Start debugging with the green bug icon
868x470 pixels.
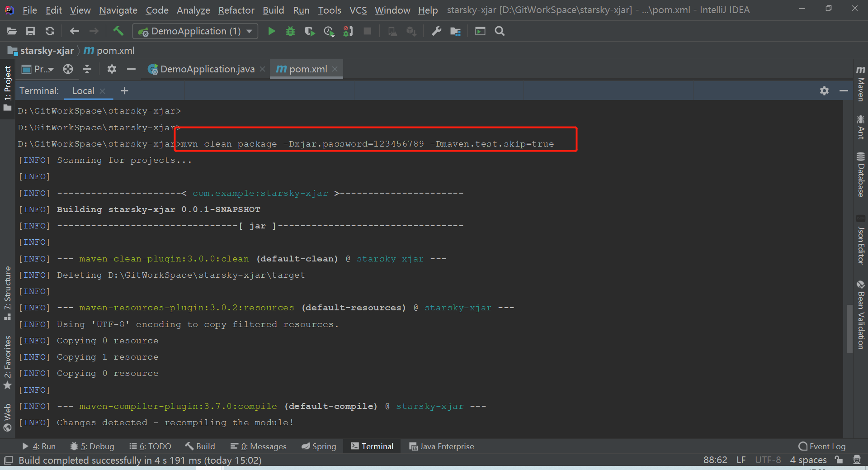(x=290, y=31)
